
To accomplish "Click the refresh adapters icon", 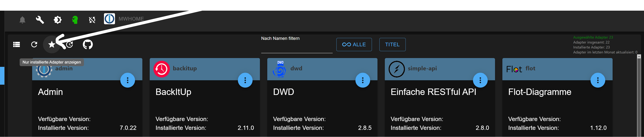I will tap(34, 44).
